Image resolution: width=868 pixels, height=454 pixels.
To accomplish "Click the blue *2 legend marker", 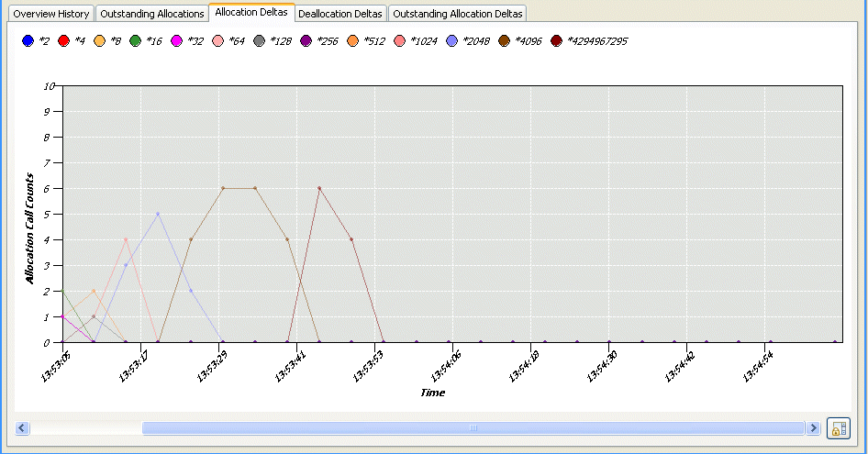I will click(28, 41).
